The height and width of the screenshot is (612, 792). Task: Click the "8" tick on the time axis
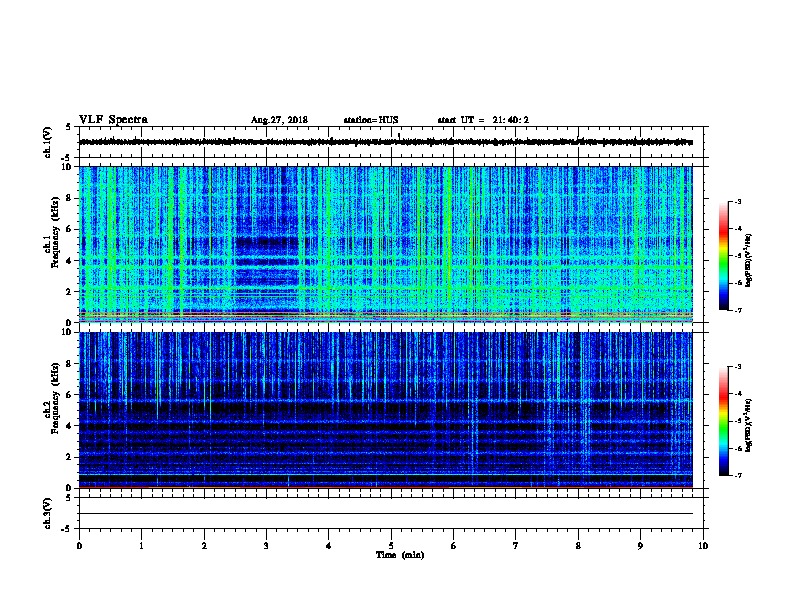pos(578,546)
